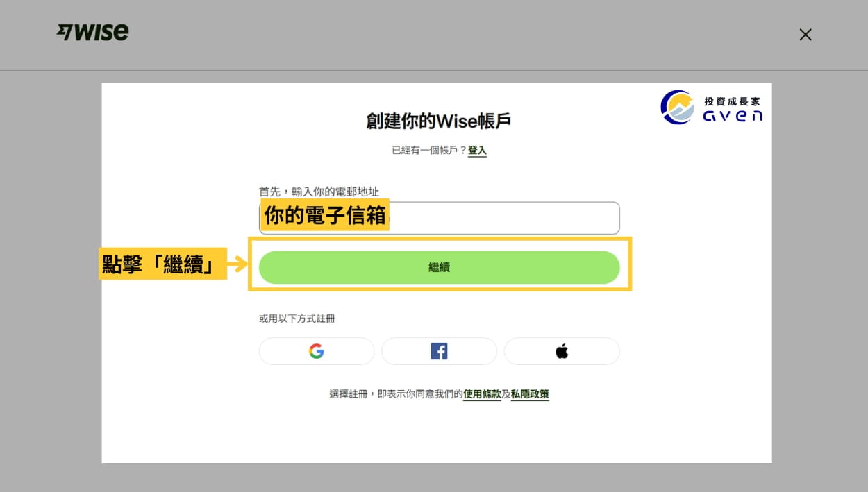Open the 登入 link
This screenshot has height=492, width=868.
tap(478, 150)
